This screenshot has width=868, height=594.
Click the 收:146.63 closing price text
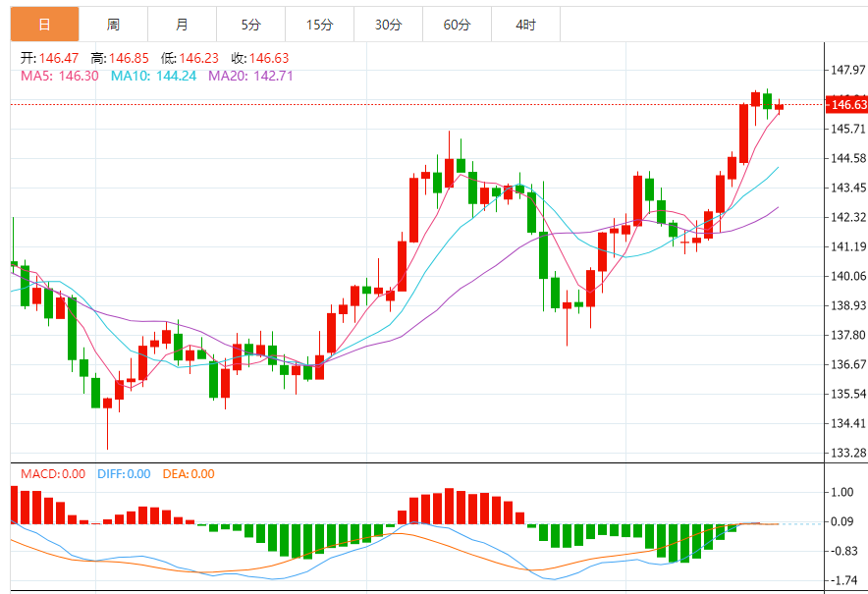tap(260, 58)
